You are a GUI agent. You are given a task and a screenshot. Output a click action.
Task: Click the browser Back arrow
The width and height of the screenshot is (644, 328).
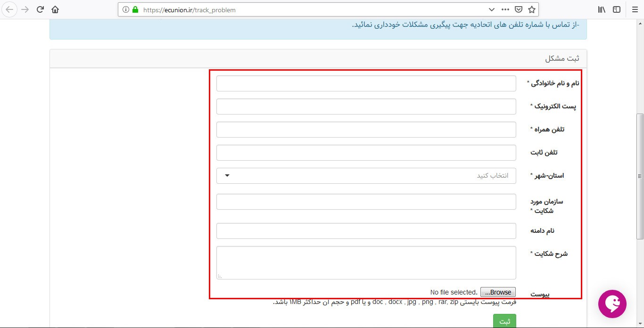[x=9, y=9]
